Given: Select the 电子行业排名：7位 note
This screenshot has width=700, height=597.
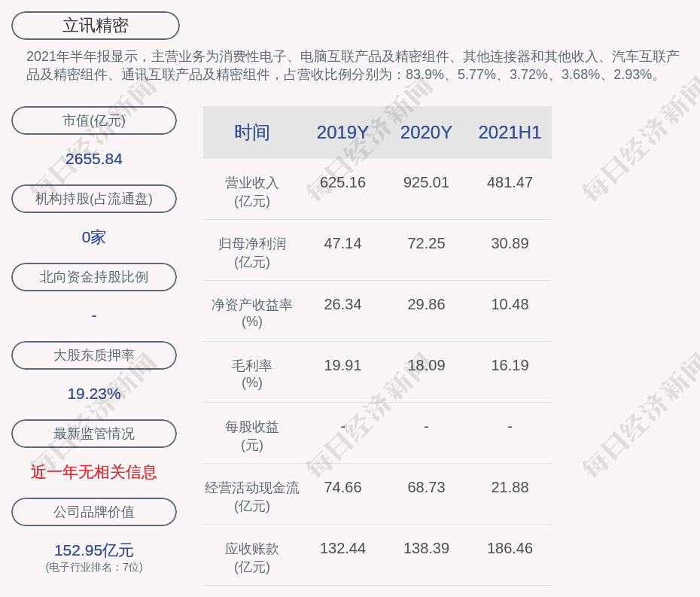Looking at the screenshot, I should (94, 567).
